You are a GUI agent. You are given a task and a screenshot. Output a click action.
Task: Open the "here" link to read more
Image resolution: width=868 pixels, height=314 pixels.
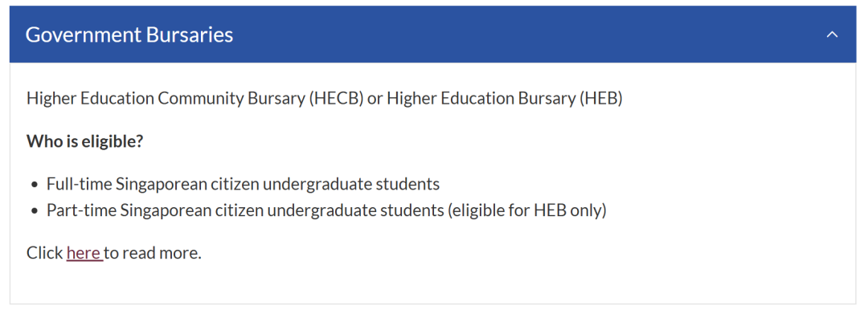(84, 253)
